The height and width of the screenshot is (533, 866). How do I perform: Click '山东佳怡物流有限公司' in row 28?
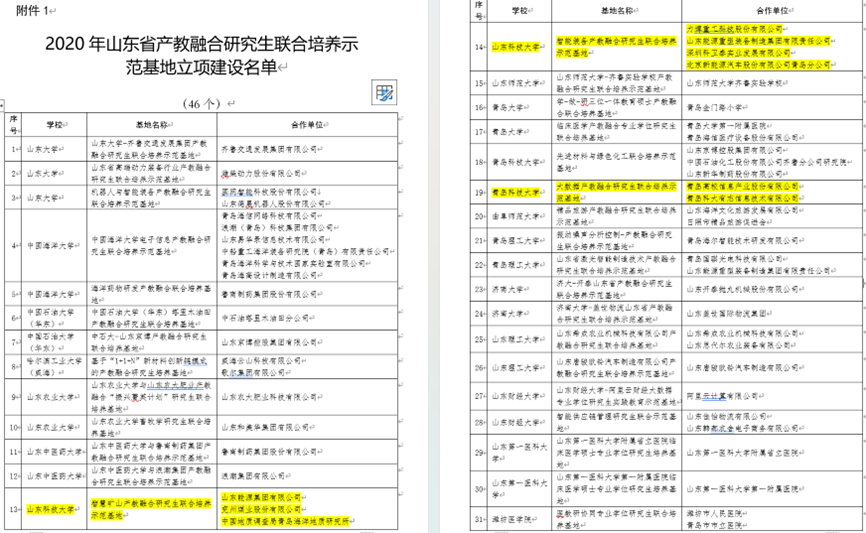point(726,416)
